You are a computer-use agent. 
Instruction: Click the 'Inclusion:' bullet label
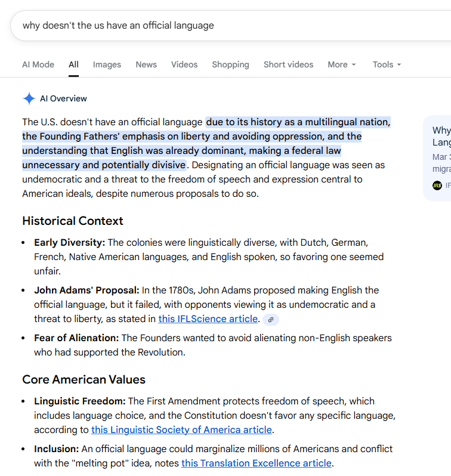coord(57,449)
